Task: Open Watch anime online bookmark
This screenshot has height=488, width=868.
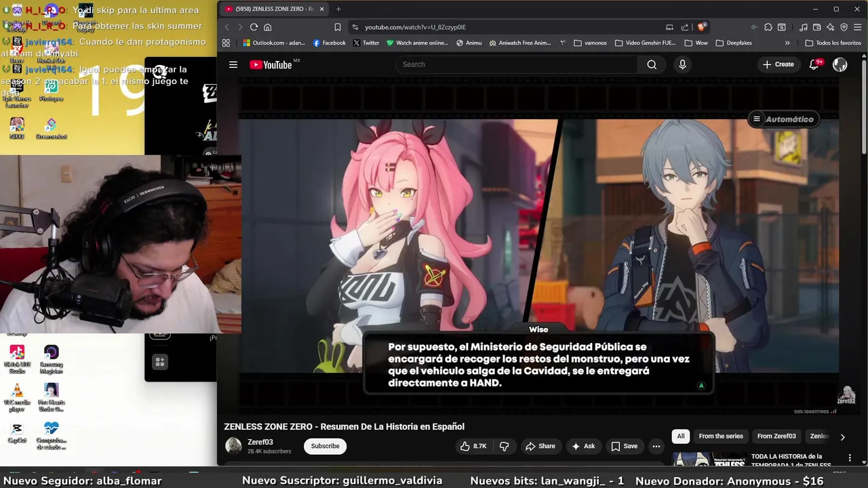Action: coord(417,43)
